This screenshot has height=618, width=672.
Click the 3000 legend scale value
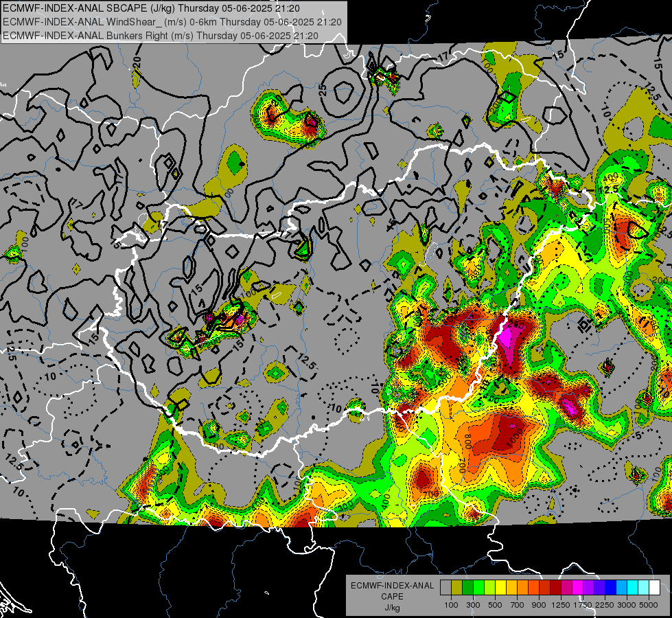click(x=627, y=605)
